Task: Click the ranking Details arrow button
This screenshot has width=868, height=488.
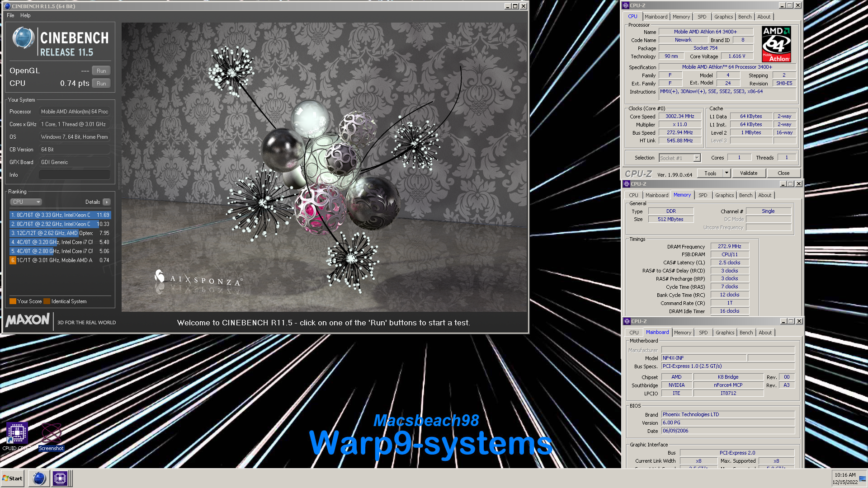Action: 107,202
